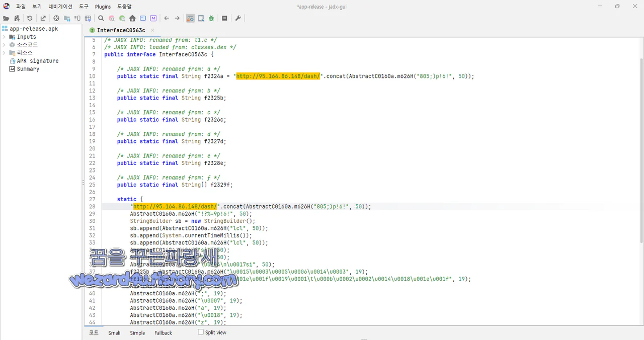Image resolution: width=644 pixels, height=340 pixels.
Task: Open the Plugins menu
Action: click(103, 7)
